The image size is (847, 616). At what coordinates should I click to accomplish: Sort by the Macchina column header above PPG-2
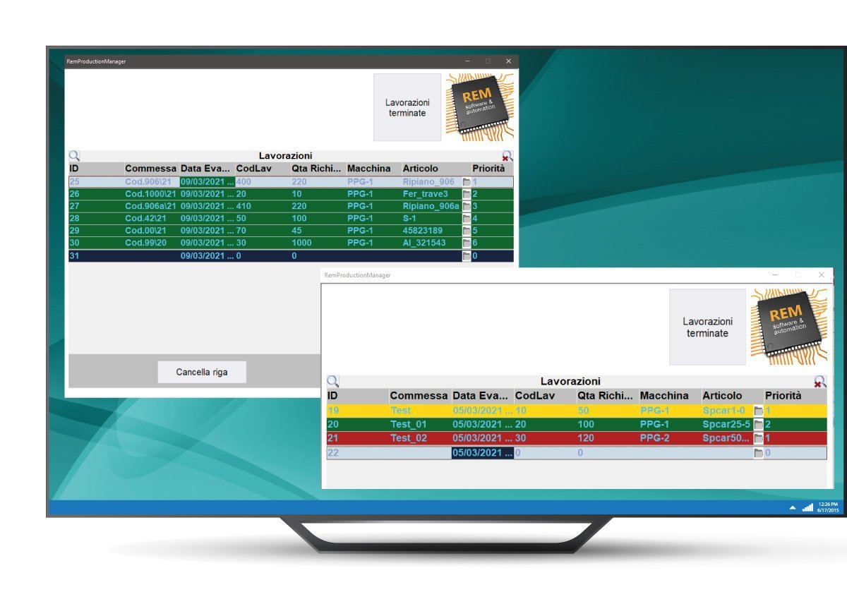point(664,396)
